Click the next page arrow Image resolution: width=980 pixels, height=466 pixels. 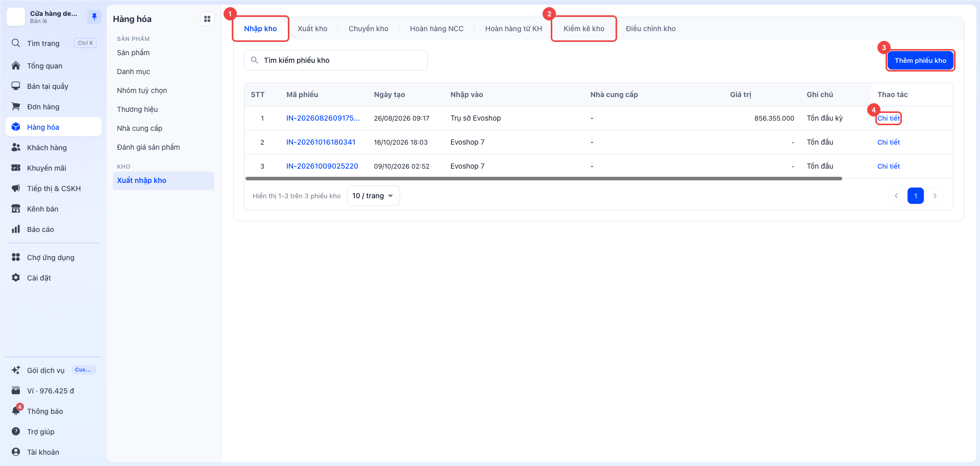[x=935, y=196]
